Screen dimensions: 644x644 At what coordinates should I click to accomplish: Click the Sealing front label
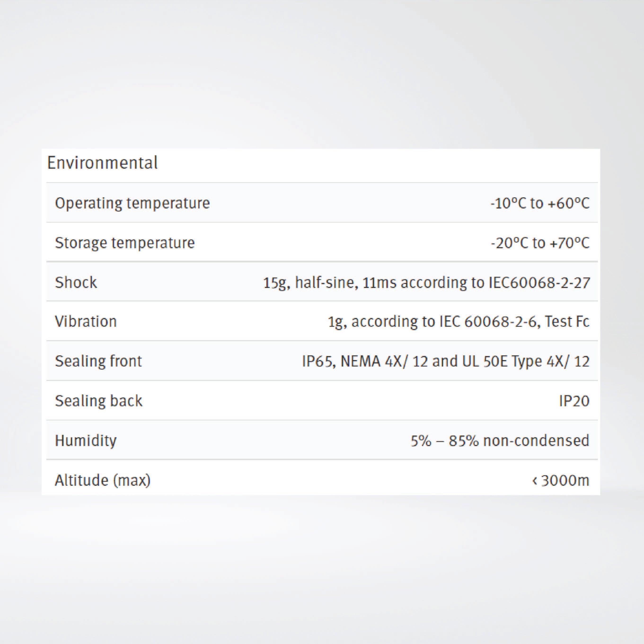pyautogui.click(x=98, y=361)
